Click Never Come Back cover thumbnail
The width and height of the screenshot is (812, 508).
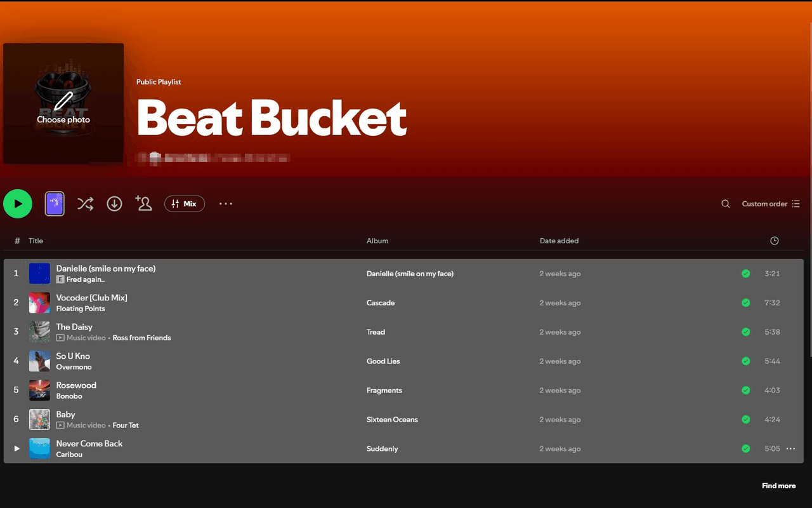point(39,449)
